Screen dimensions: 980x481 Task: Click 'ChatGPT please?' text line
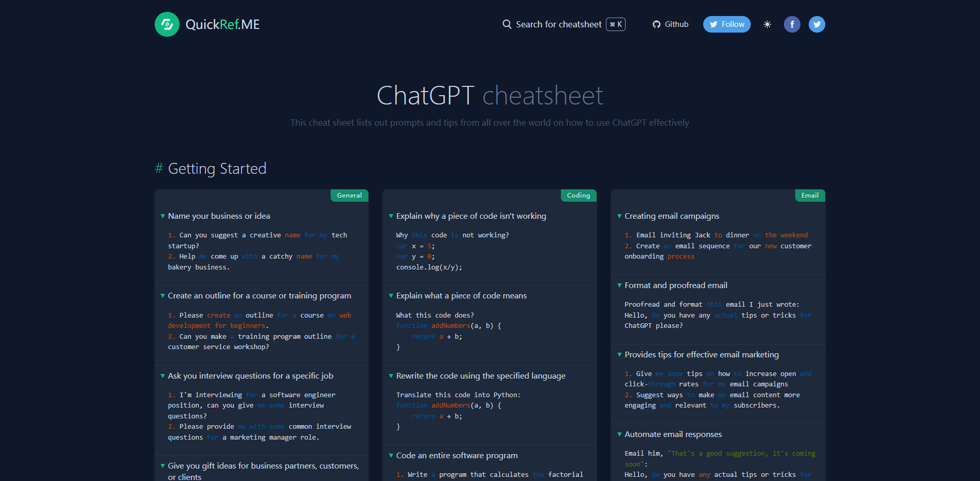654,326
